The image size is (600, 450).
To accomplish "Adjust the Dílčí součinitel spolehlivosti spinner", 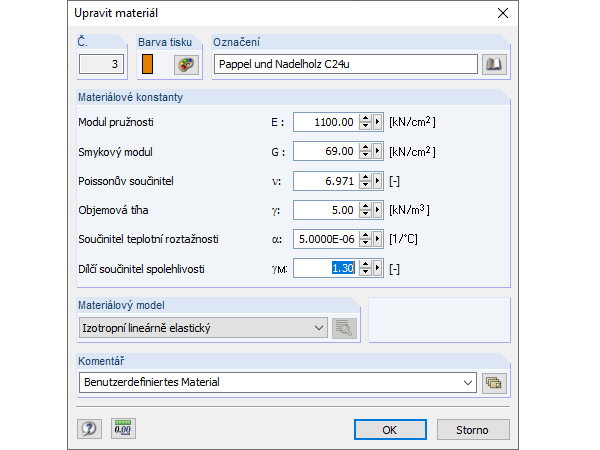I will (365, 268).
